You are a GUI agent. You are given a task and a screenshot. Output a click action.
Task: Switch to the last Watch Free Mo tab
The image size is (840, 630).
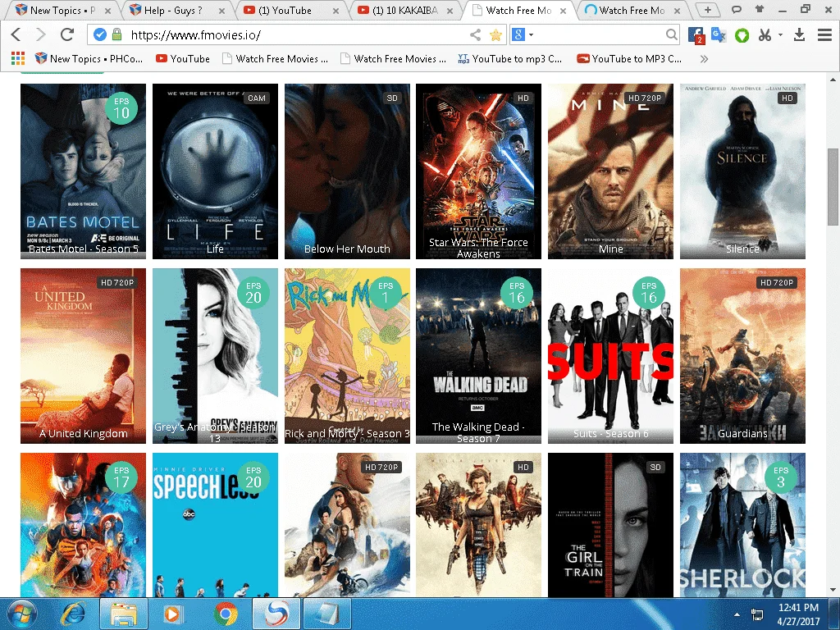pos(632,10)
